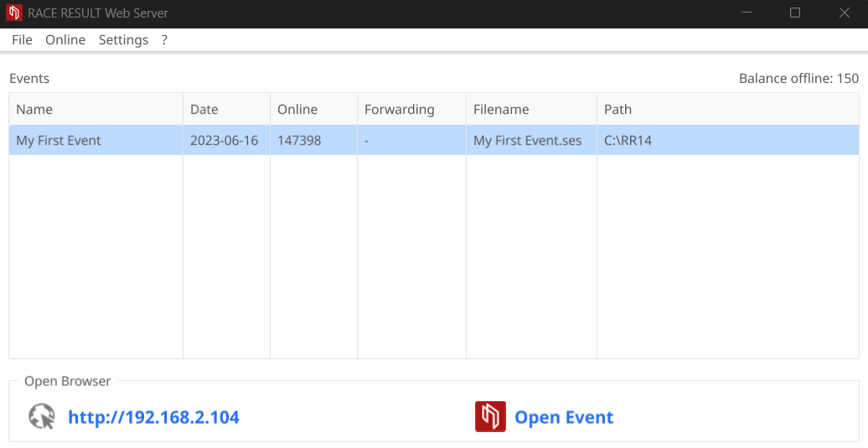Click the My First Event.ses filename cell
The width and height of the screenshot is (868, 448).
click(x=527, y=141)
